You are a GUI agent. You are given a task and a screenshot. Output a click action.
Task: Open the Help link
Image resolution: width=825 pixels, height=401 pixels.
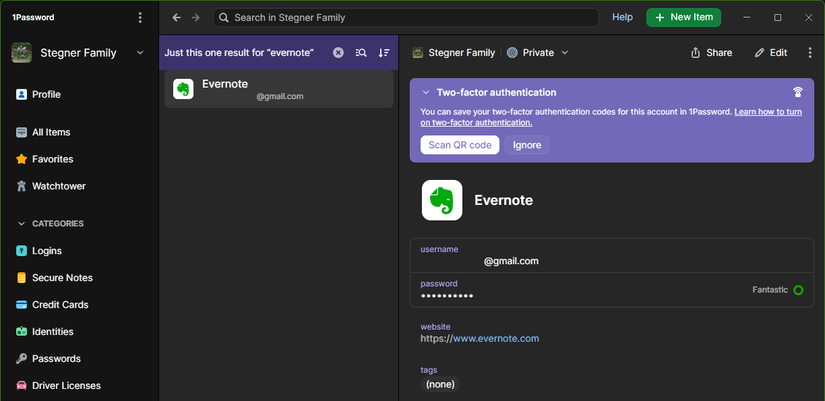(622, 17)
